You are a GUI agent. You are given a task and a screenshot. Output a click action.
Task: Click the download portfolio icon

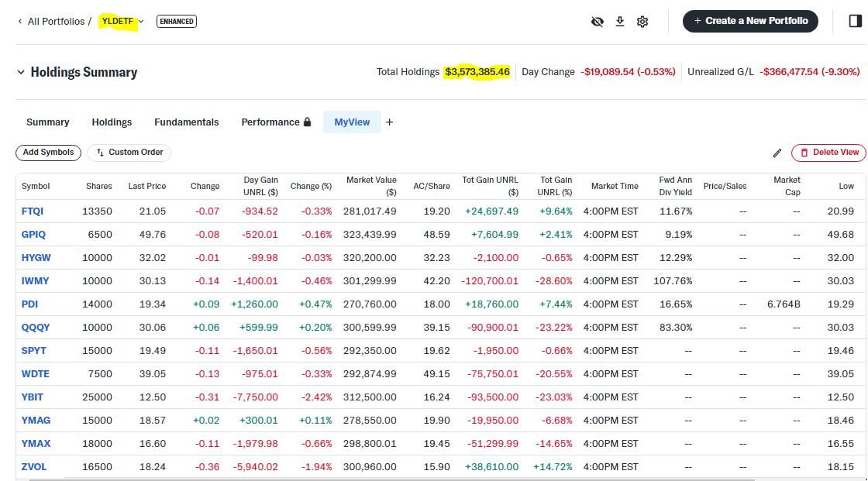pyautogui.click(x=620, y=22)
